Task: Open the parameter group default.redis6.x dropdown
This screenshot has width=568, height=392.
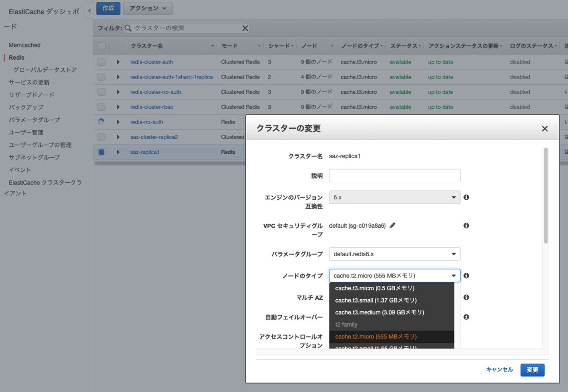Action: [x=395, y=254]
